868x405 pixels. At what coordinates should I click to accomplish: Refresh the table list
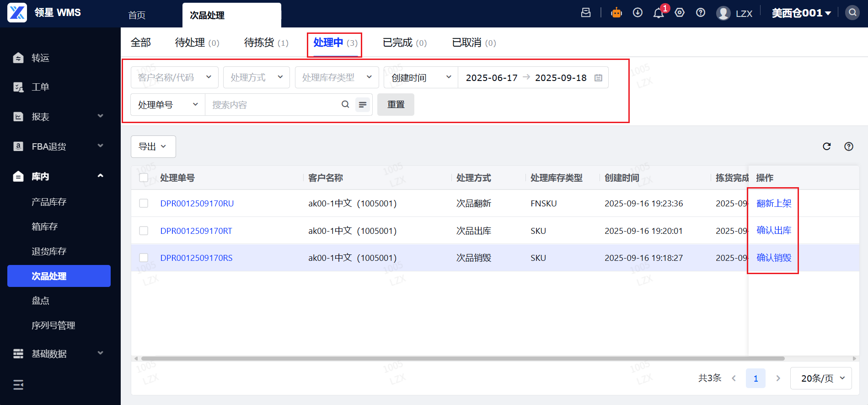pos(827,146)
